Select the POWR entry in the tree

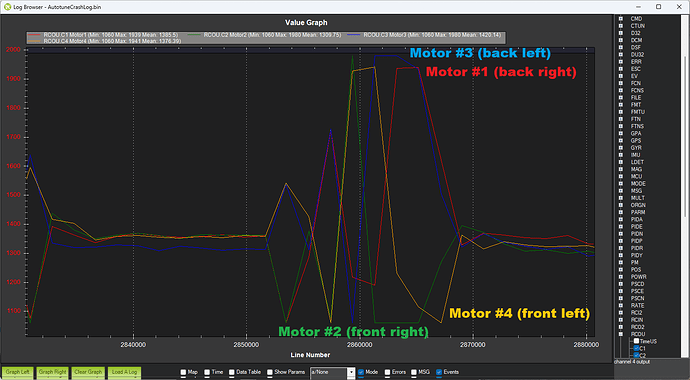click(x=639, y=277)
